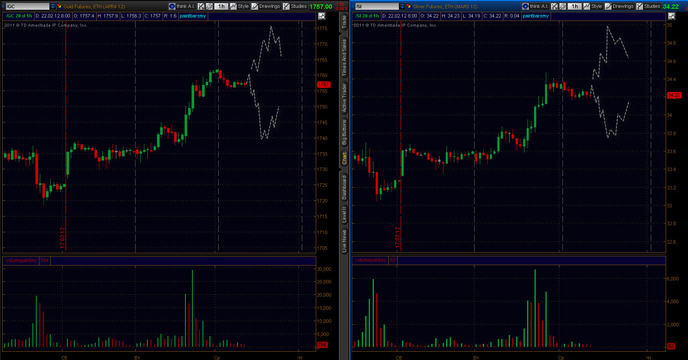Expand the /GC symbol dropdown arrow
The image size is (688, 360).
click(53, 6)
